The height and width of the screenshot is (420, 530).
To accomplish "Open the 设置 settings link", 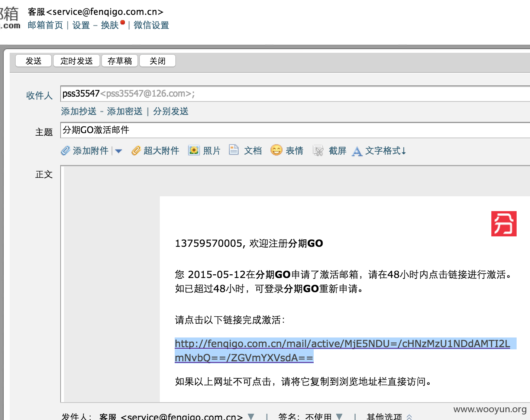I will (81, 25).
